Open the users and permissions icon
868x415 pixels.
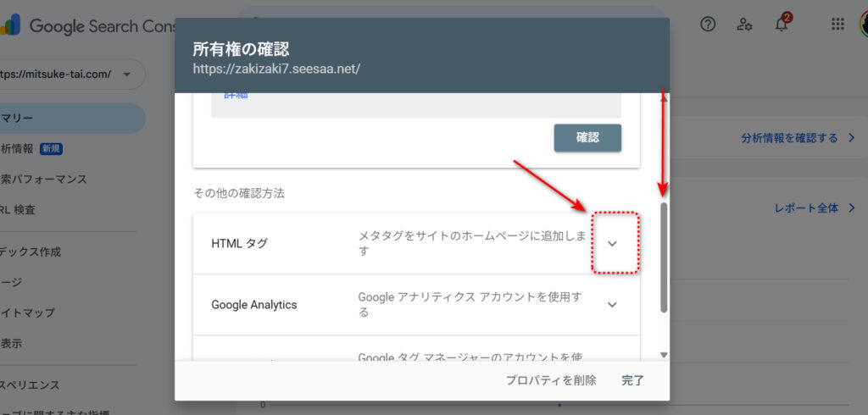click(744, 25)
